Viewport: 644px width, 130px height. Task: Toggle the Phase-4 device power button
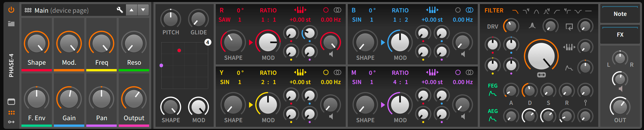tap(11, 10)
